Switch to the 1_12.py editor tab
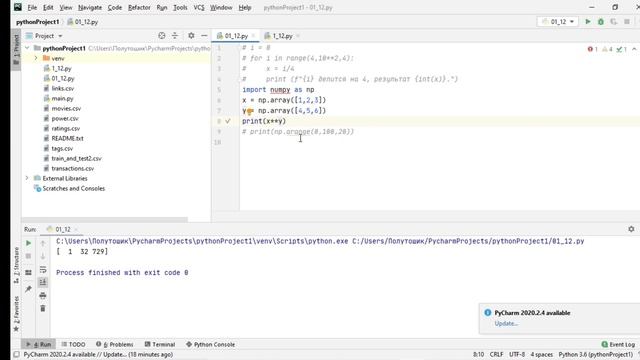This screenshot has height=360, width=640. [282, 36]
